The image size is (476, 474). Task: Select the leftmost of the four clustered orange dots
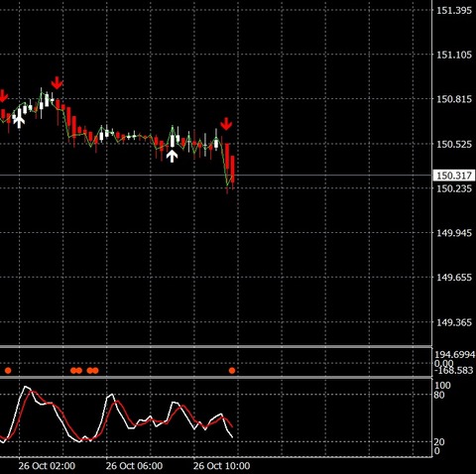click(73, 371)
